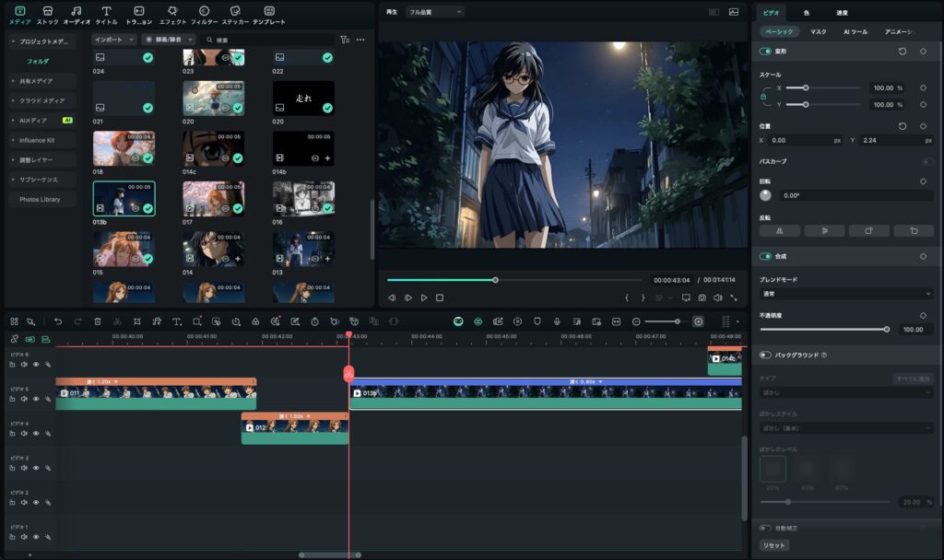Open the 録画/録音 dropdown
This screenshot has width=944, height=560.
pyautogui.click(x=169, y=40)
